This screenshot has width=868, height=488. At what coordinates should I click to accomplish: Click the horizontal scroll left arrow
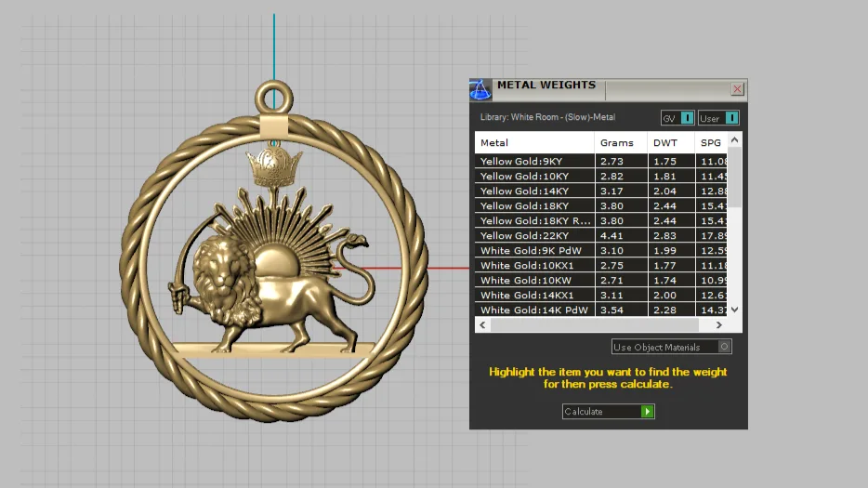coord(482,325)
